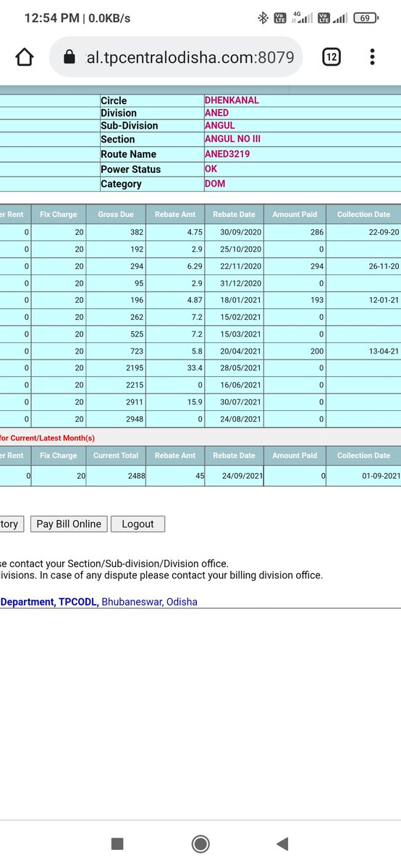Click the Sub-Division label
Viewport: 401px width, 868px height.
tap(129, 125)
